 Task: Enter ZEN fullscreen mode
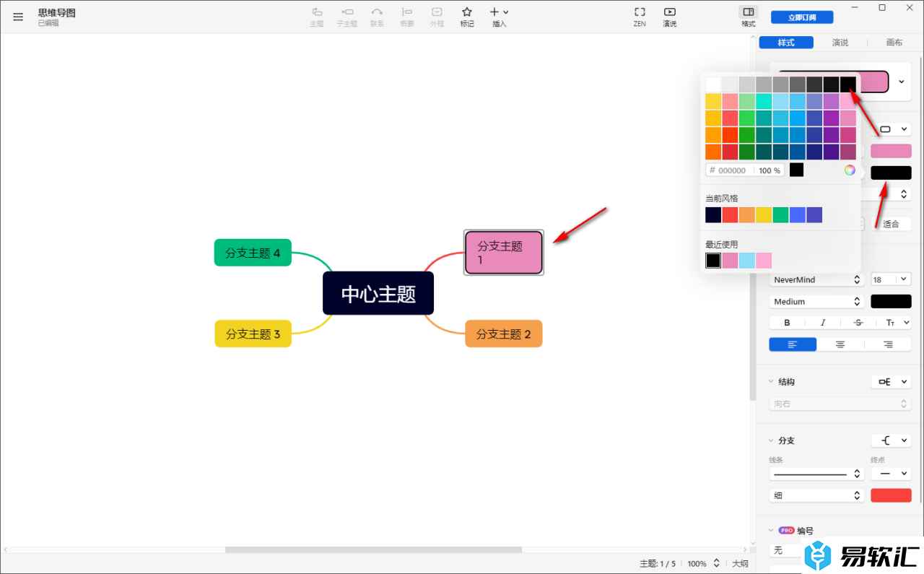coord(640,17)
